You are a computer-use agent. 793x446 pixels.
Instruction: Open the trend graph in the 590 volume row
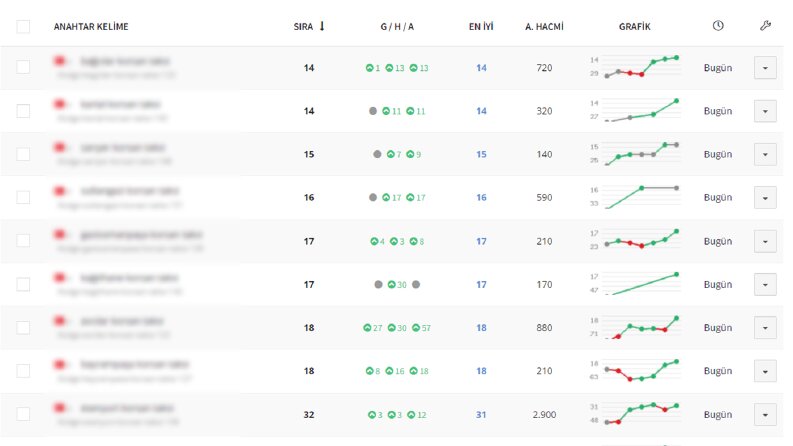click(x=635, y=197)
